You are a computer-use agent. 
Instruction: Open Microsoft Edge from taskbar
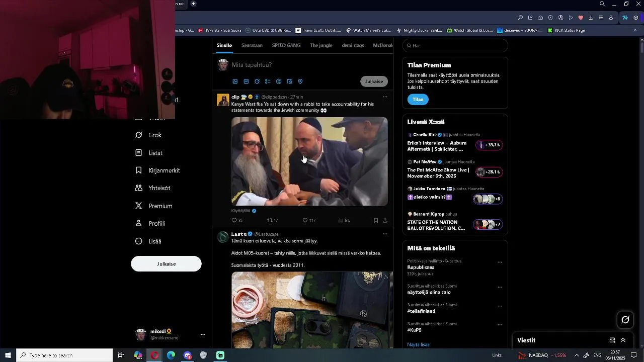point(171,355)
